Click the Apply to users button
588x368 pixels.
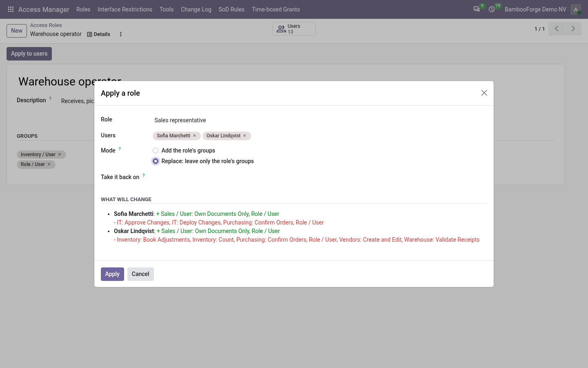[x=29, y=54]
